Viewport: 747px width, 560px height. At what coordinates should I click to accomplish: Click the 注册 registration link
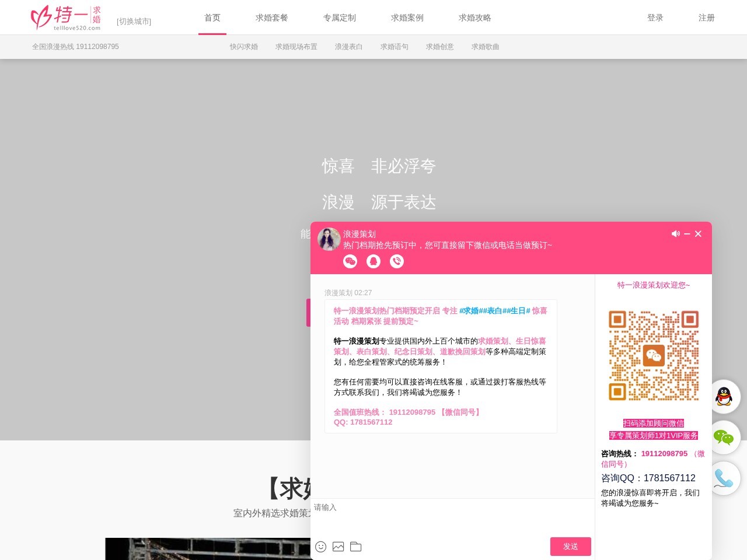point(706,18)
